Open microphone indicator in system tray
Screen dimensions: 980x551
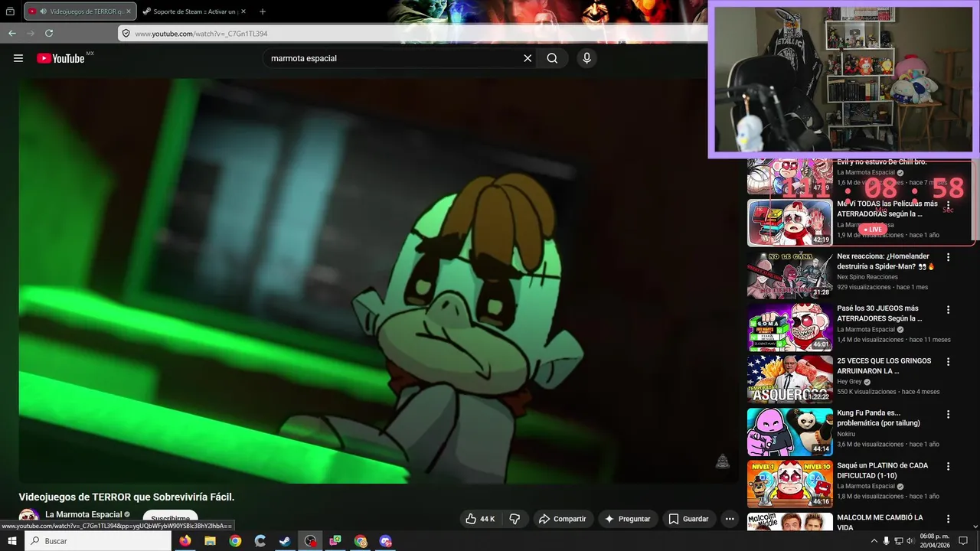coord(887,541)
